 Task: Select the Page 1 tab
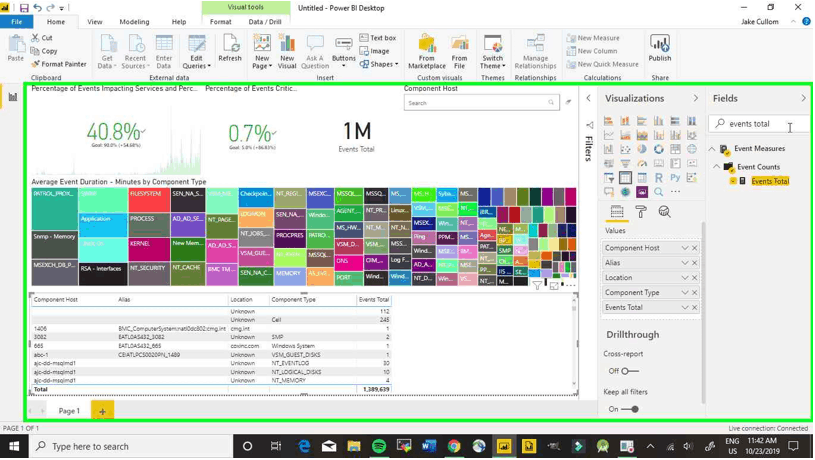click(x=69, y=411)
